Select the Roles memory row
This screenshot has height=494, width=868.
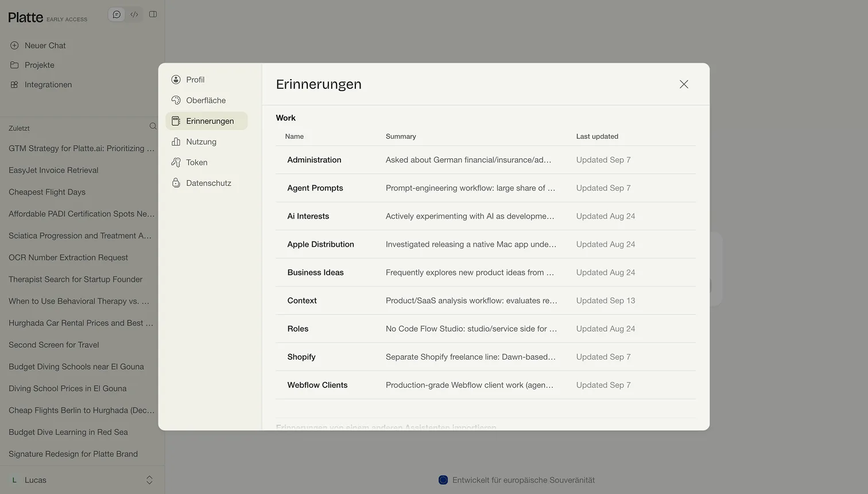[486, 329]
